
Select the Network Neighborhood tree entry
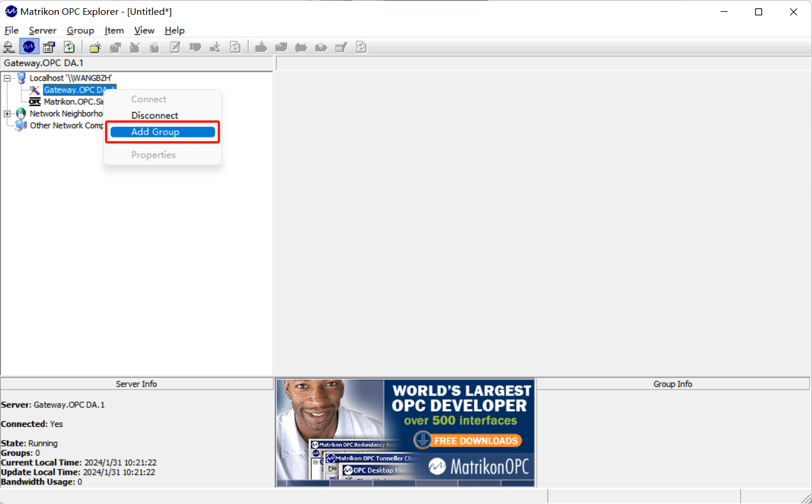[66, 113]
